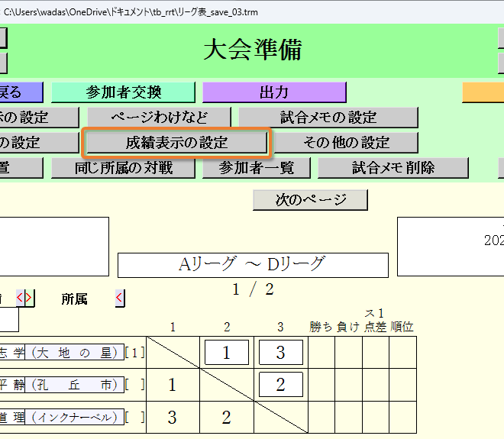Click the orange button at right edge

click(x=483, y=92)
